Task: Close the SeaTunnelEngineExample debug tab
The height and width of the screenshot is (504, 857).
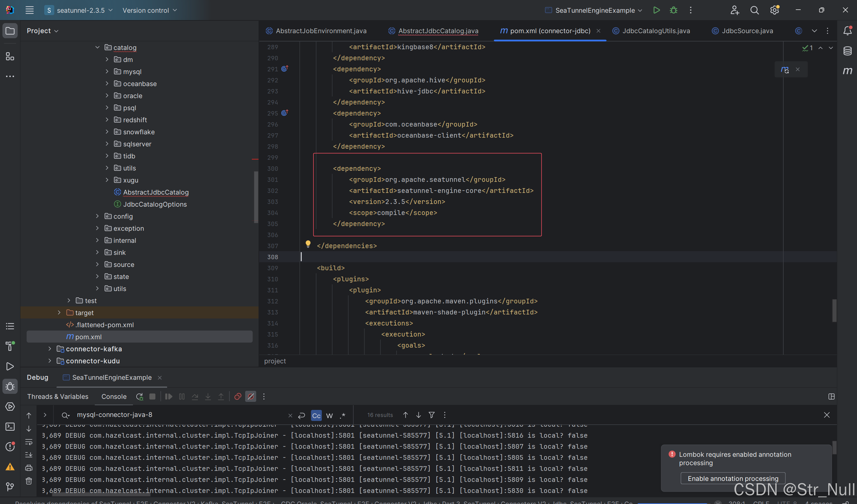Action: point(160,377)
